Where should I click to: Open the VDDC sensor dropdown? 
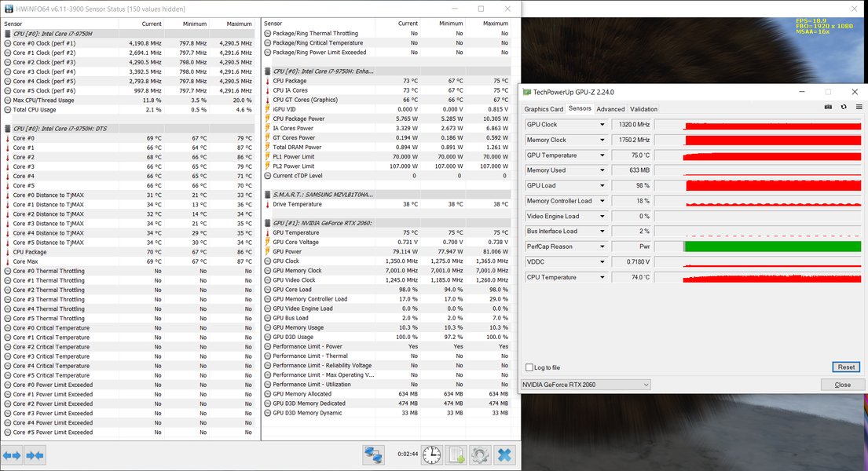(x=602, y=261)
